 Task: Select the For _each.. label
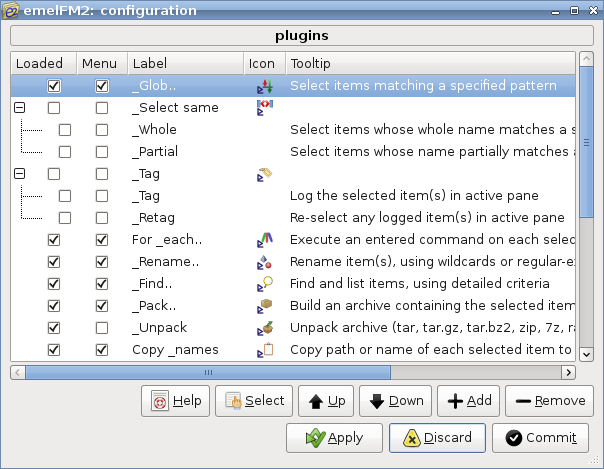click(x=167, y=240)
